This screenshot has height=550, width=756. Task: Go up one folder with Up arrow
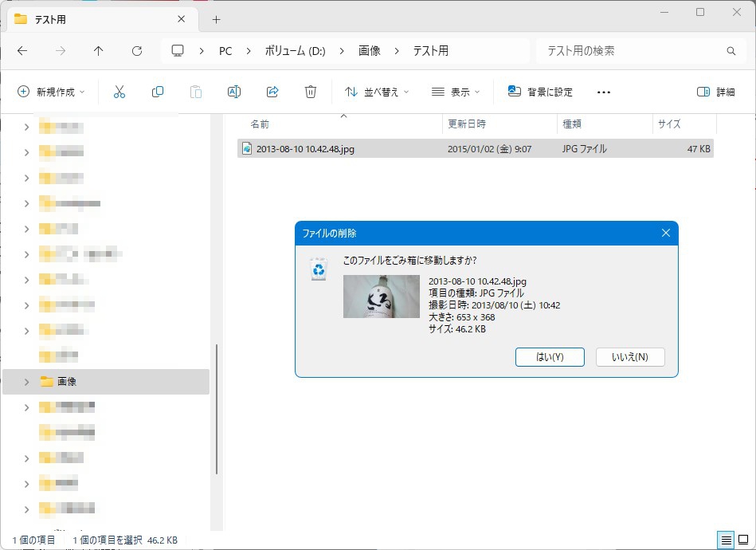(99, 51)
